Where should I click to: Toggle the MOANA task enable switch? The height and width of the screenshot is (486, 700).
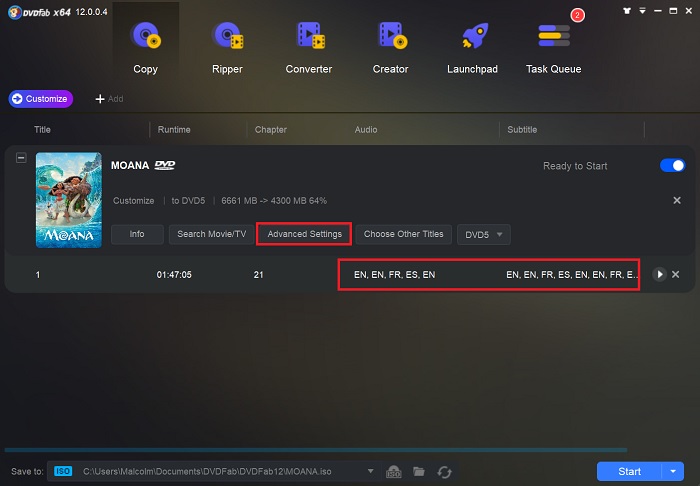coord(672,166)
